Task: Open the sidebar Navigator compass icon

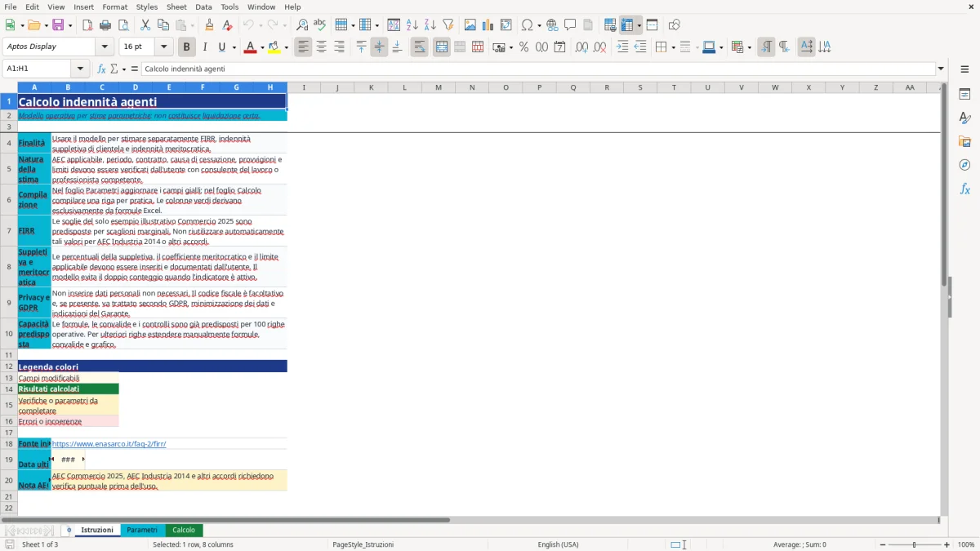Action: tap(964, 165)
